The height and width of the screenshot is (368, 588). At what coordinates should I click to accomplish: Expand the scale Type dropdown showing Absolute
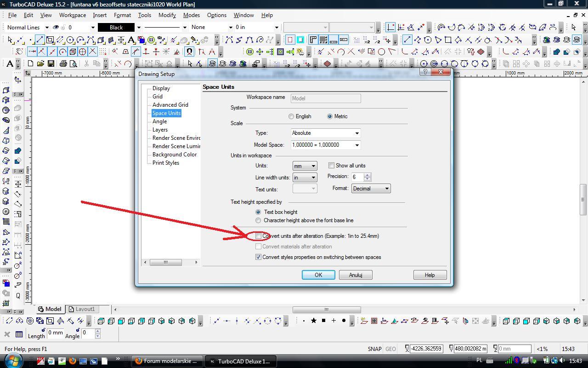pos(325,133)
